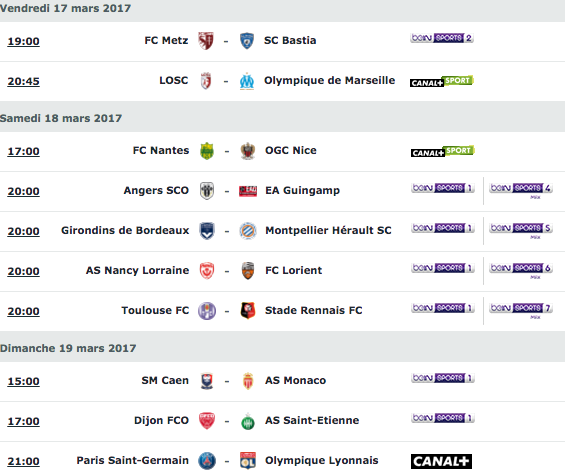
Task: Click the Paris Saint-Germain round crest
Action: coord(207,461)
